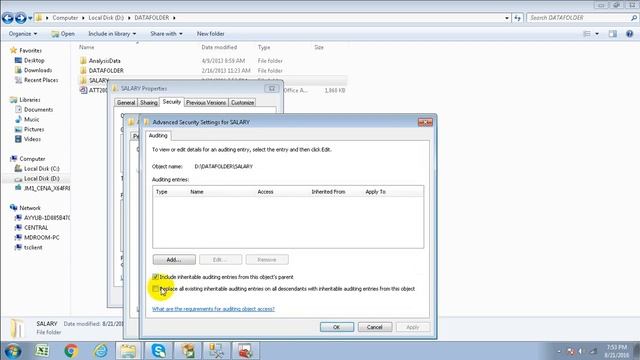Switch to Previous Versions tab
Viewport: 640px width, 360px height.
[x=206, y=103]
